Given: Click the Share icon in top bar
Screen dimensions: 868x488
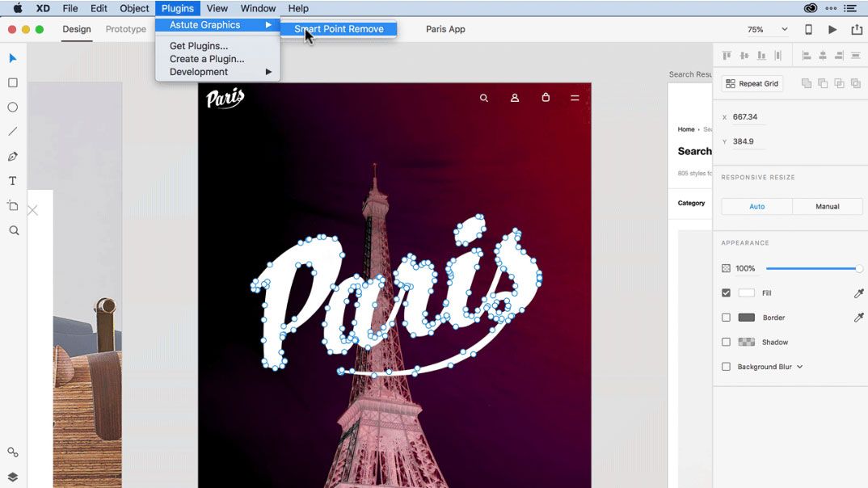Looking at the screenshot, I should [857, 29].
